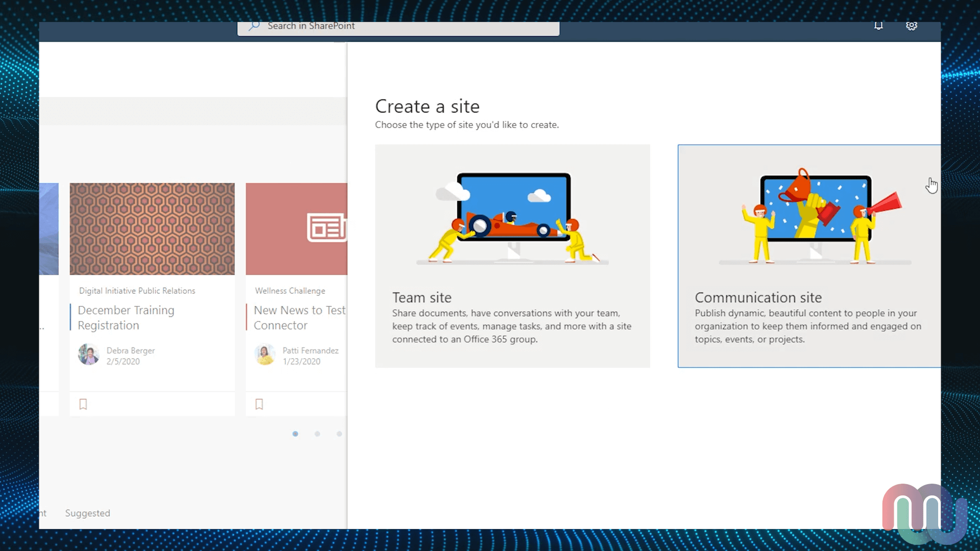The width and height of the screenshot is (980, 551).
Task: Click the 2/5/2020 date
Action: (x=123, y=361)
